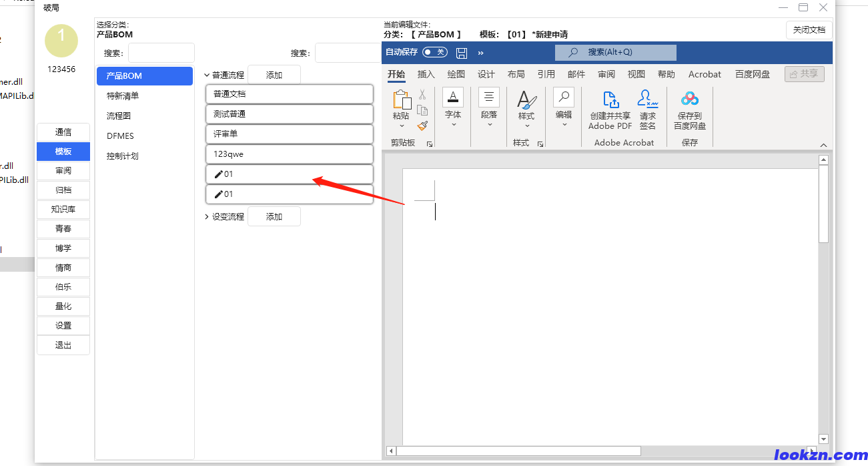Open the Font (字体) dropdown
Image resolution: width=868 pixels, height=466 pixels.
click(x=453, y=115)
